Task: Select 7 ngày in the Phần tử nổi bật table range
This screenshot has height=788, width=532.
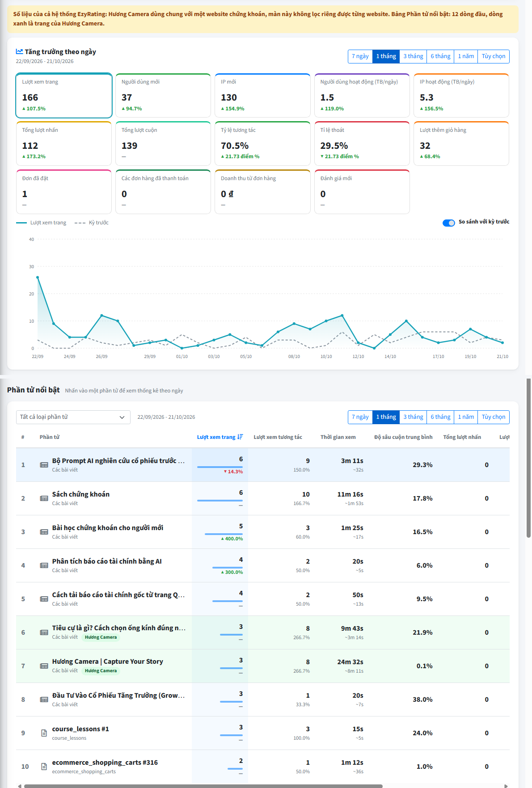Action: pyautogui.click(x=360, y=417)
